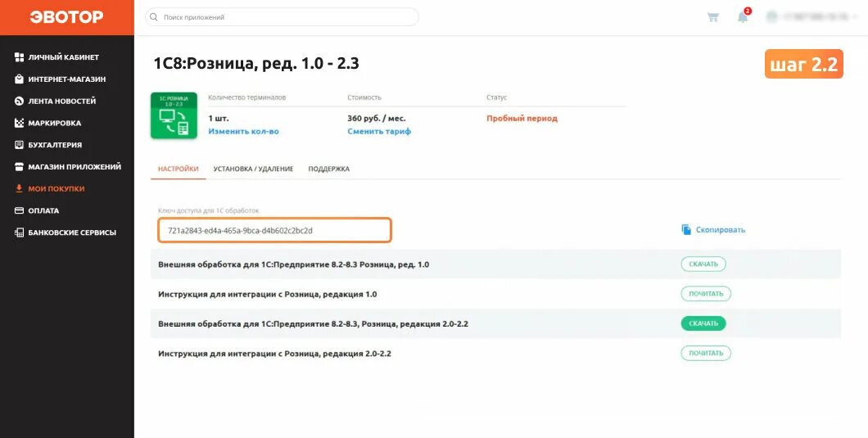Click the copy icon beside Скопировать
This screenshot has height=438, width=868.
(x=686, y=230)
